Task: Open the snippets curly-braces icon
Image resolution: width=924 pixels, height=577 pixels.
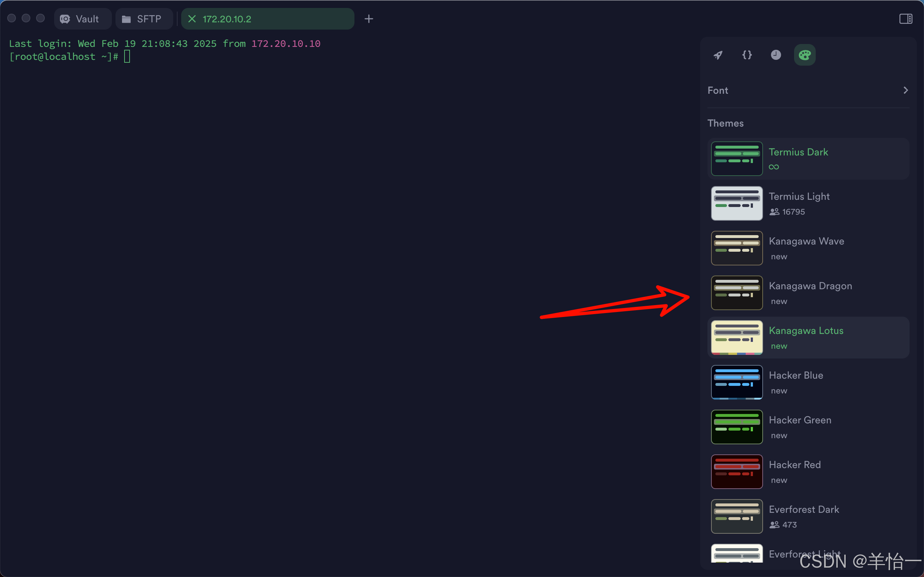Action: coord(747,55)
